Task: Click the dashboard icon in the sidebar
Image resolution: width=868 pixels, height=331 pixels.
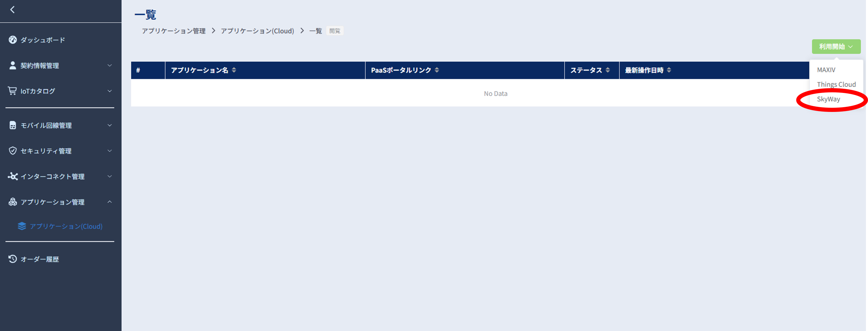Action: 12,40
